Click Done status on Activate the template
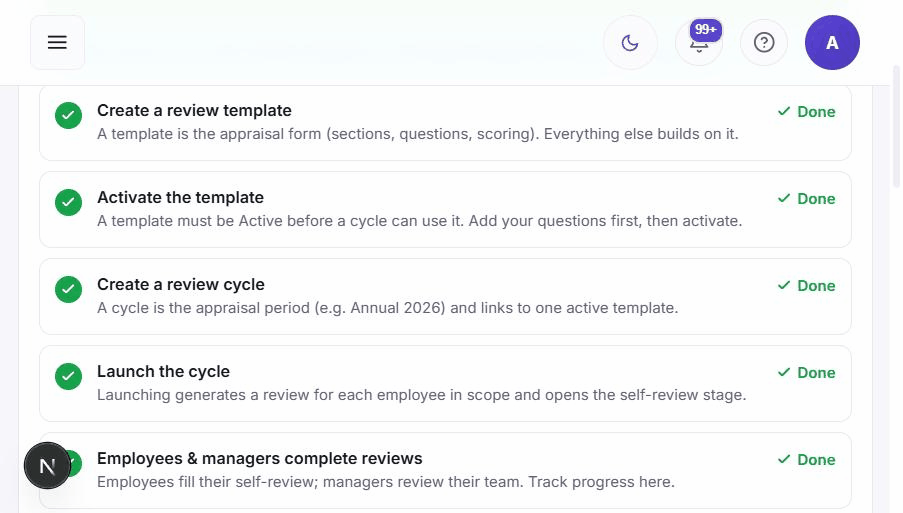The height and width of the screenshot is (513, 903). pyautogui.click(x=806, y=199)
